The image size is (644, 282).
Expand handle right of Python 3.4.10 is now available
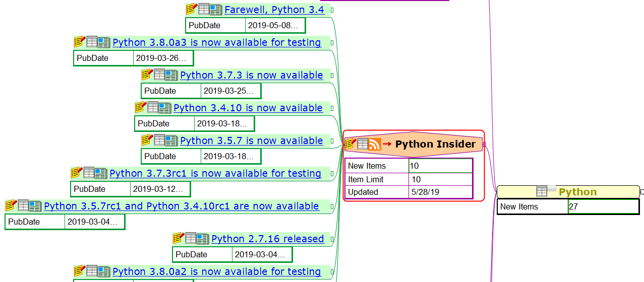pos(332,108)
